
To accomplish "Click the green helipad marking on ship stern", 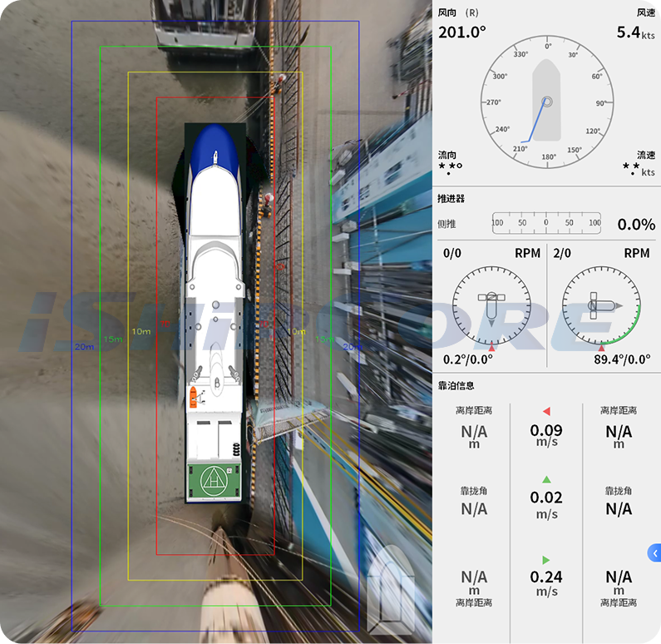I will pos(215,479).
